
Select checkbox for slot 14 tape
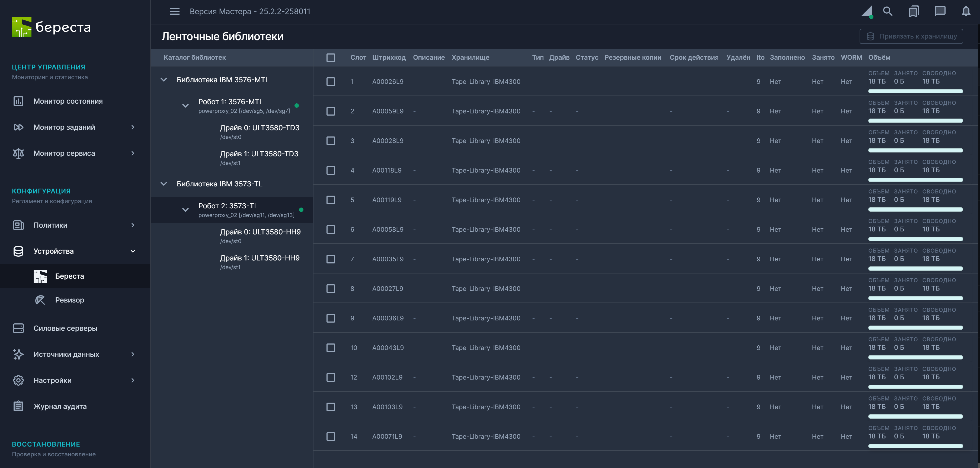tap(331, 437)
